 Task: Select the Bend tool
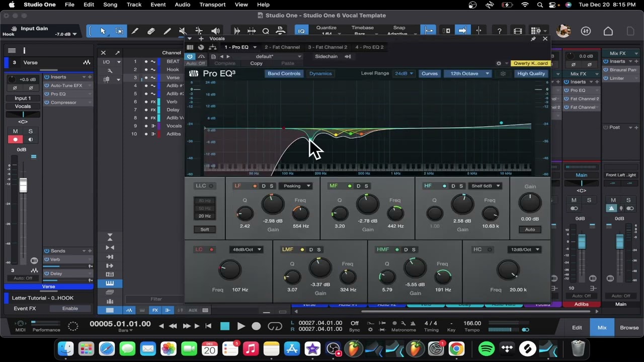199,31
